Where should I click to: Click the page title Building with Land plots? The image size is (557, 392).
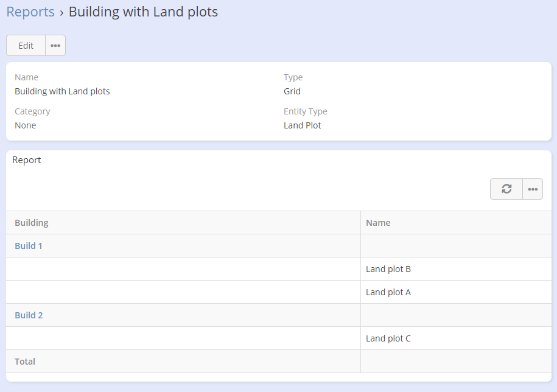pyautogui.click(x=143, y=12)
